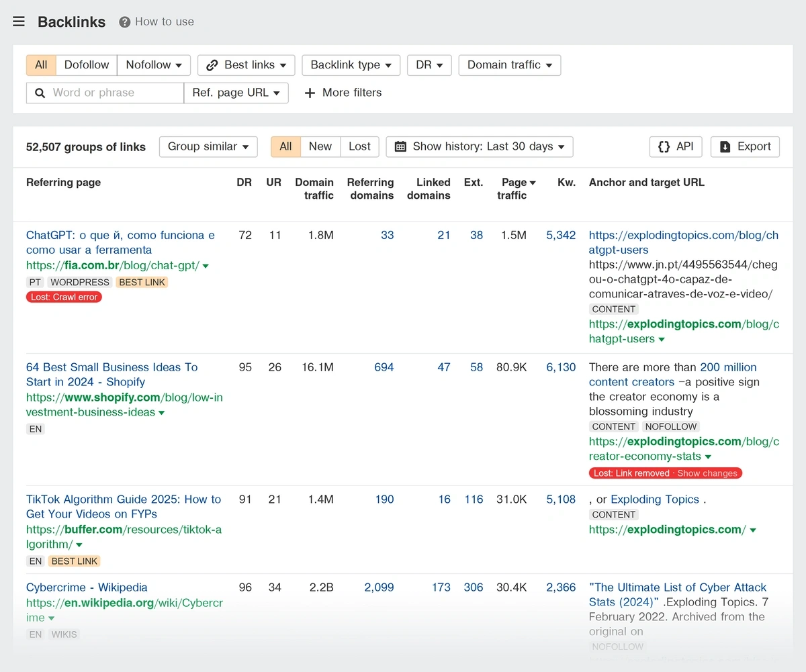Click the More filters button
Image resolution: width=806 pixels, height=672 pixels.
click(x=343, y=93)
